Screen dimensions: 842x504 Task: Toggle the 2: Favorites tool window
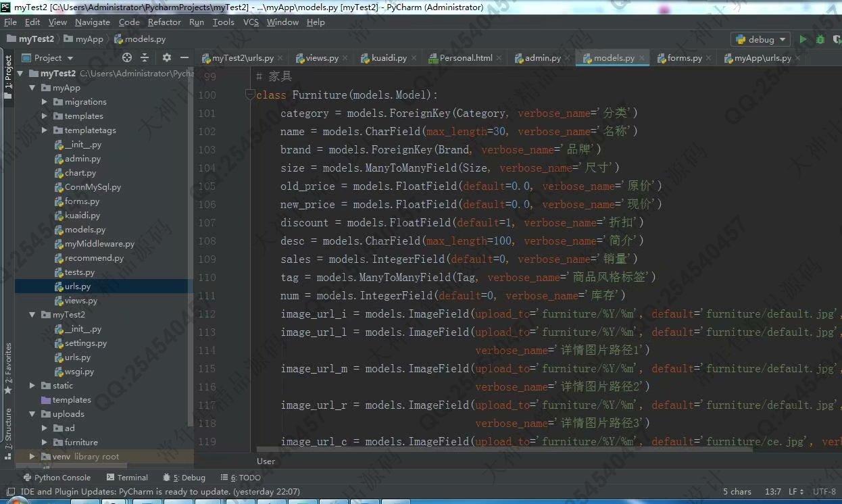click(x=8, y=369)
